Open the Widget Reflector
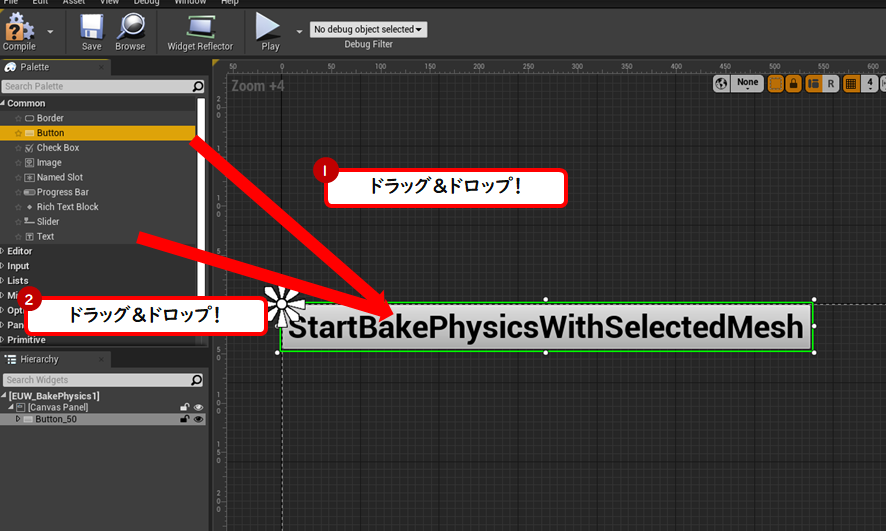 pos(200,32)
